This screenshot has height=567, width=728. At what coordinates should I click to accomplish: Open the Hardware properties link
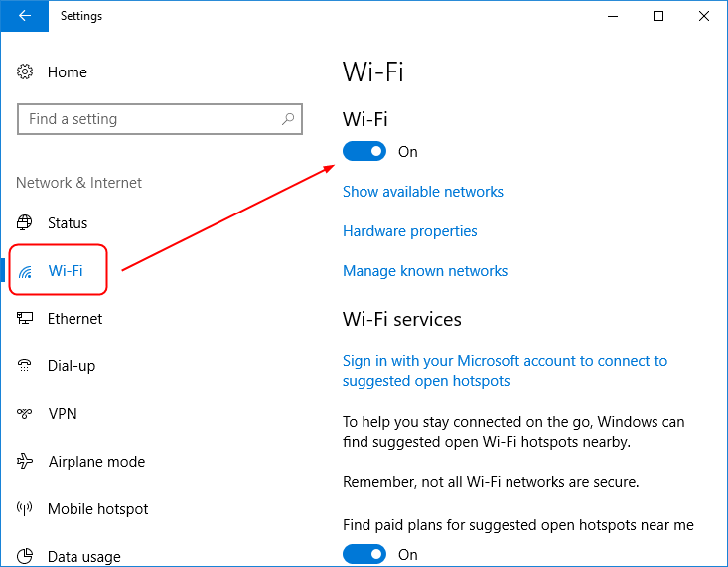coord(410,231)
